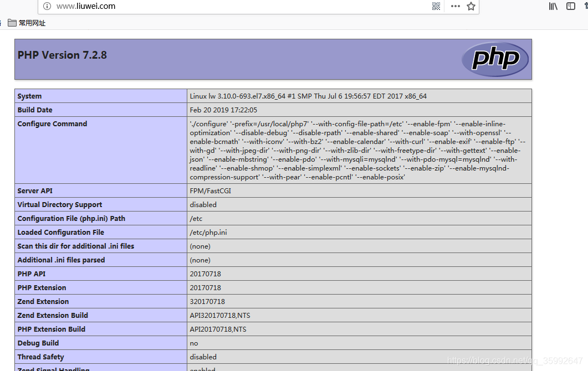The height and width of the screenshot is (371, 588).
Task: Open the 常用网址 bookmarks folder
Action: click(27, 23)
